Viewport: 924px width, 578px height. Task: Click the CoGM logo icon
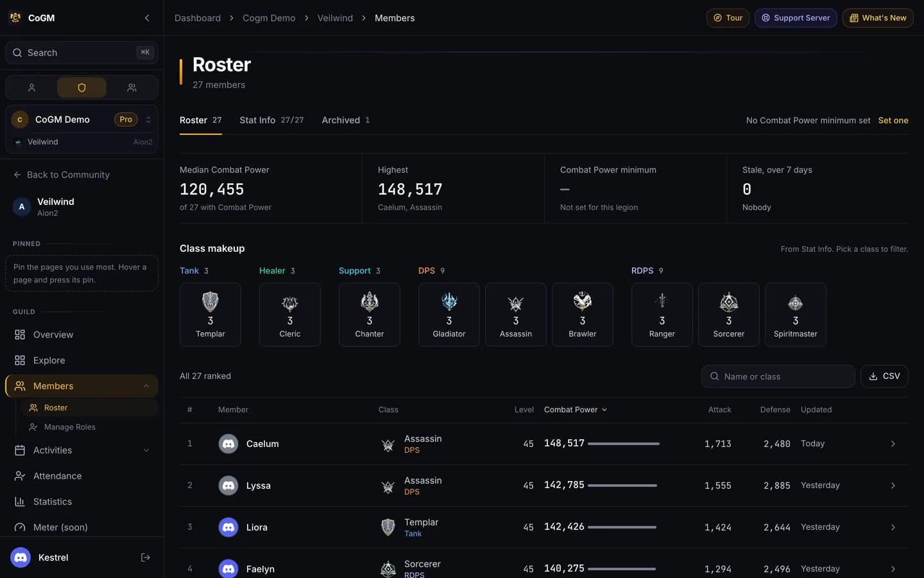pos(15,18)
